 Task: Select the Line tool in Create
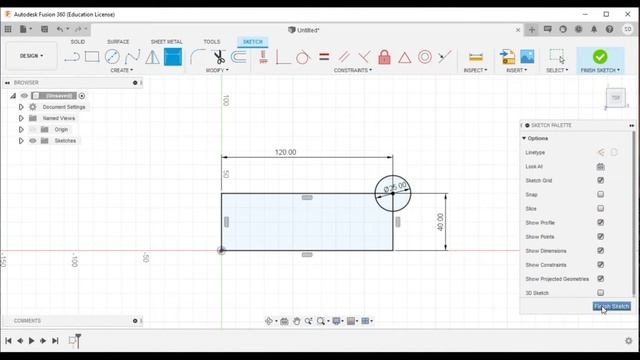pyautogui.click(x=72, y=57)
